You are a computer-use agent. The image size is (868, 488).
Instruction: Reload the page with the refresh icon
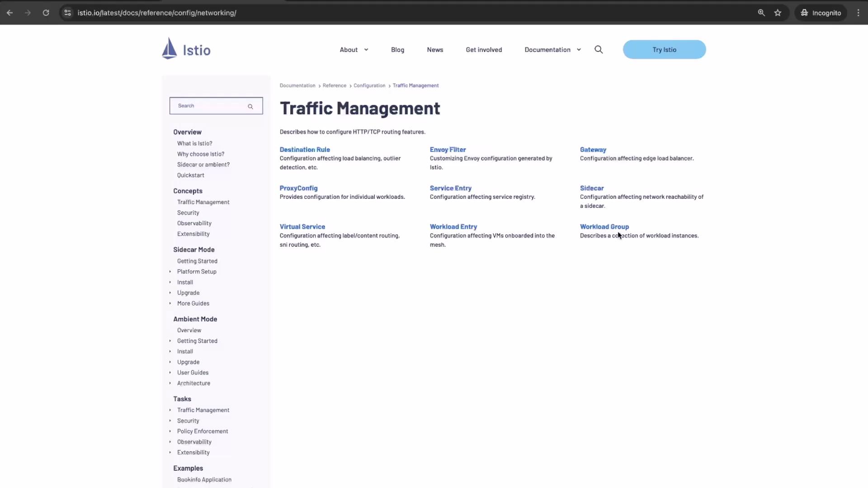(x=46, y=13)
